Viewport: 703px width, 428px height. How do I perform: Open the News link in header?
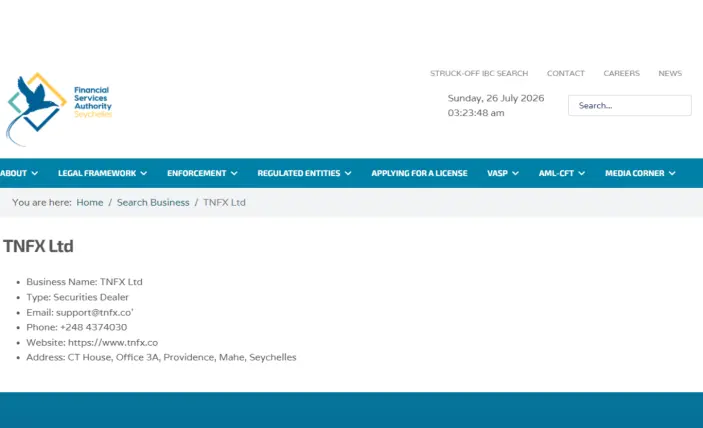(670, 73)
